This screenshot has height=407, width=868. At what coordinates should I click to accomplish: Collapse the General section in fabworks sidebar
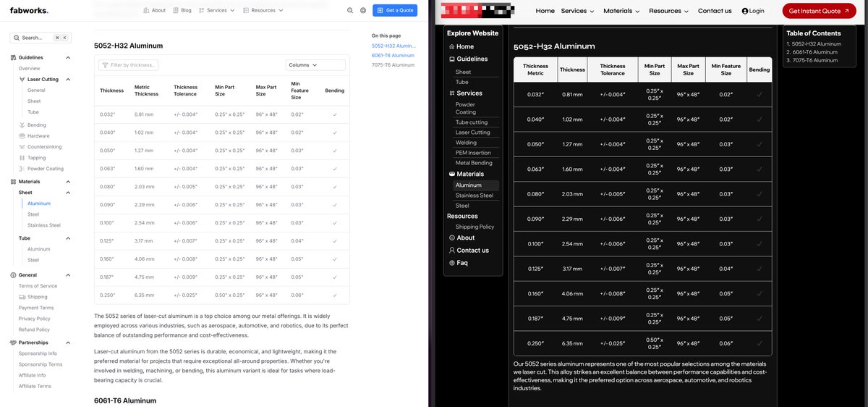pos(68,274)
